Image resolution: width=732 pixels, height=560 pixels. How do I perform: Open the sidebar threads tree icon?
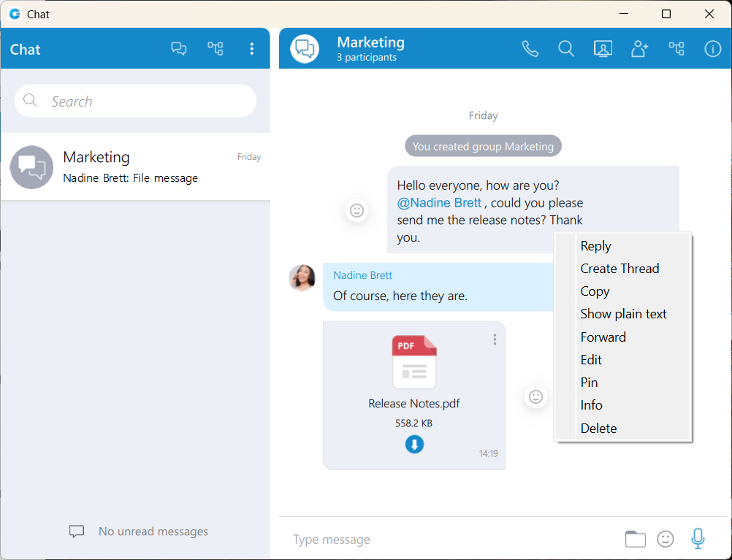pyautogui.click(x=216, y=48)
